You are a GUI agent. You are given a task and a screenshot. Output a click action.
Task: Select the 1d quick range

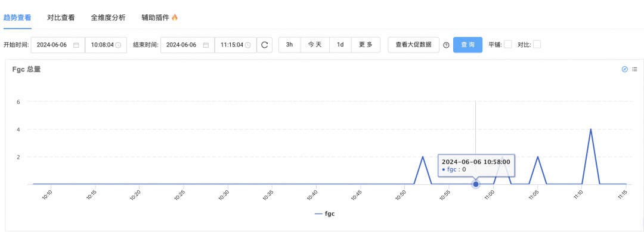click(x=340, y=45)
